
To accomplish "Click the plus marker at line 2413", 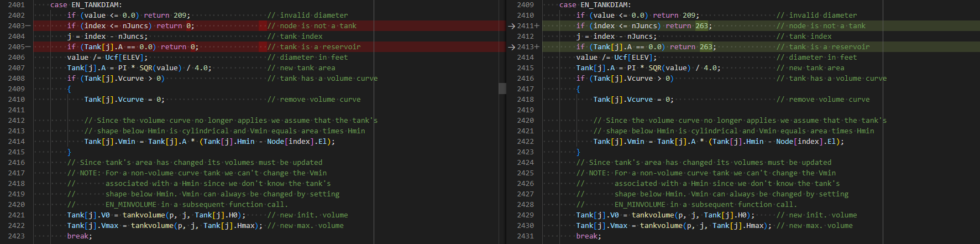I will [537, 47].
